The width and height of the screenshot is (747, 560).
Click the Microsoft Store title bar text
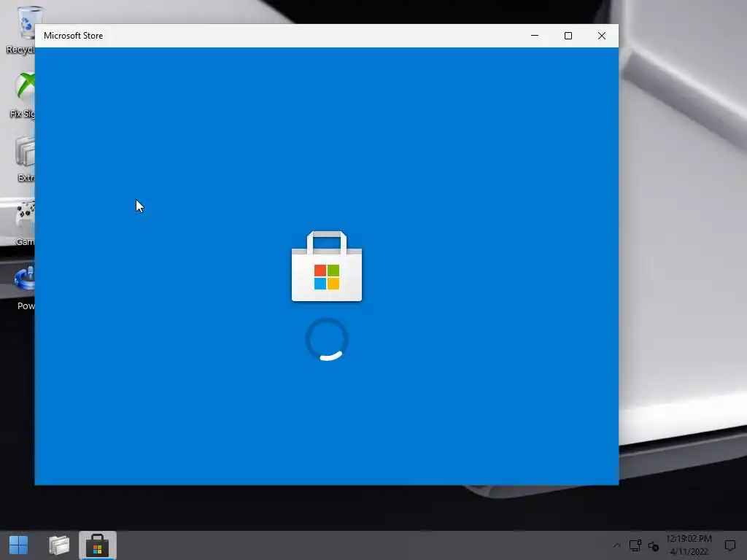(74, 36)
